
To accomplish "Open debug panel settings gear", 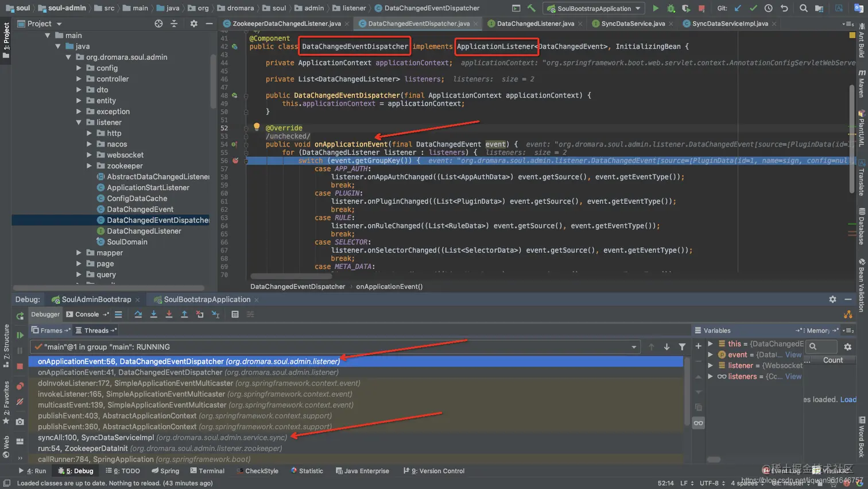I will [x=832, y=299].
